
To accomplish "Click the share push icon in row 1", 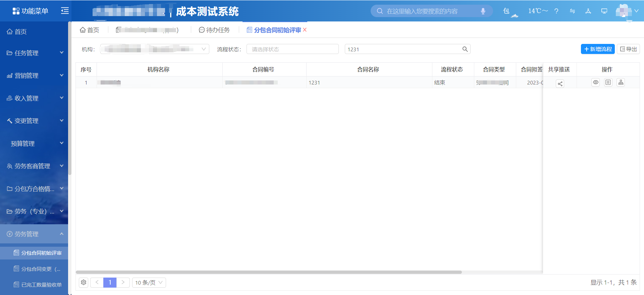I will click(560, 84).
